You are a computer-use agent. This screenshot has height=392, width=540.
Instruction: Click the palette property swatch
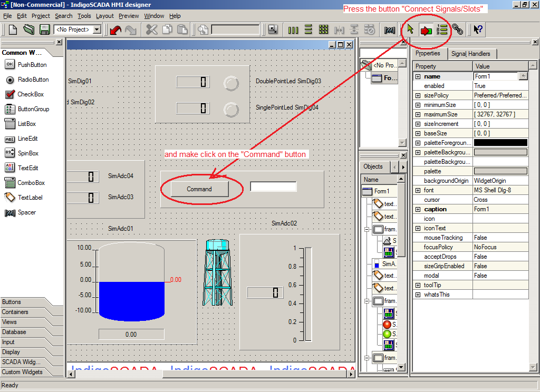click(500, 171)
